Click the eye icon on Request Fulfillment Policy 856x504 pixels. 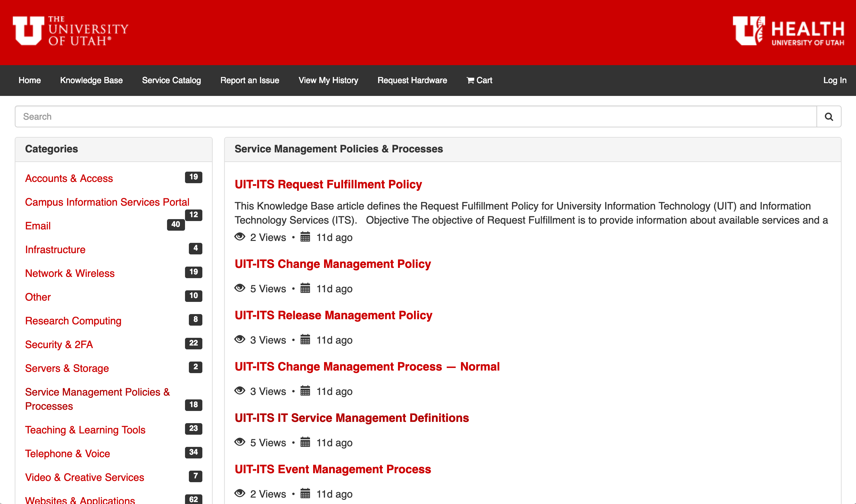[240, 238]
